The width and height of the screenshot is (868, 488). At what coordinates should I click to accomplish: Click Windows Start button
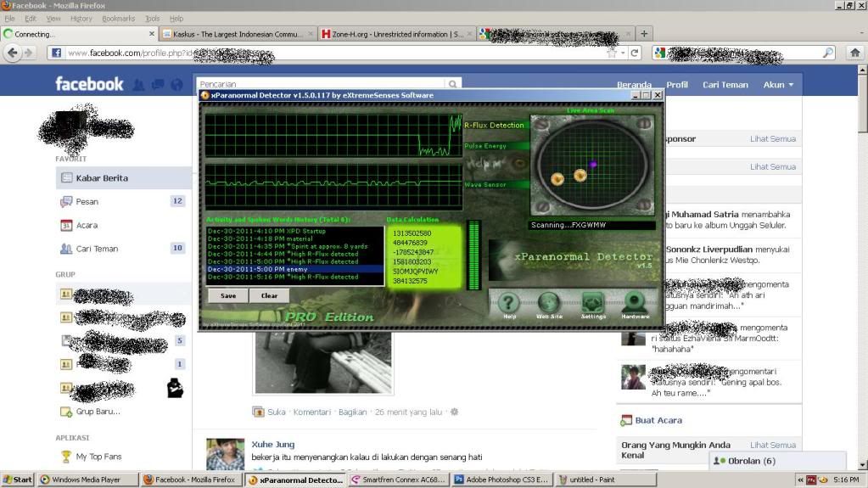coord(18,480)
